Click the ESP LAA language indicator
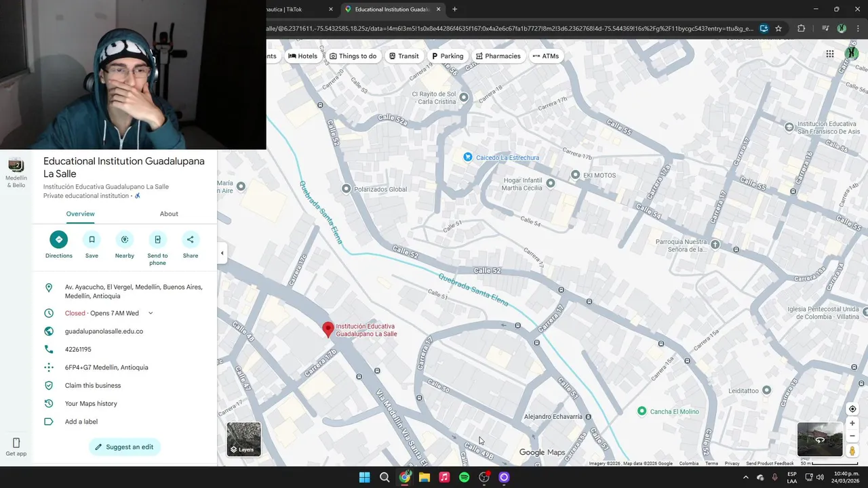 792,477
